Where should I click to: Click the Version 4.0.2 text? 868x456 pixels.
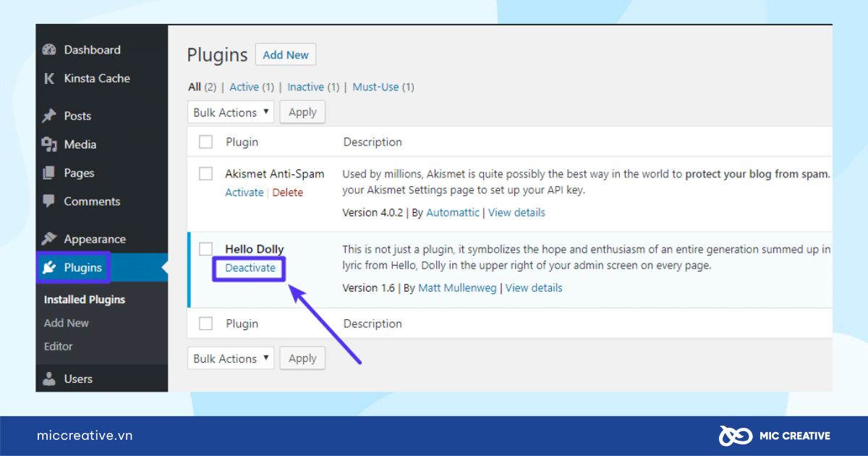point(373,213)
